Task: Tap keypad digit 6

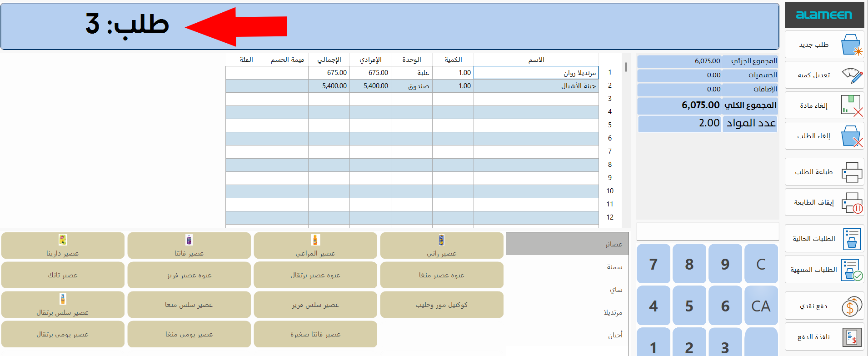Action: click(725, 306)
